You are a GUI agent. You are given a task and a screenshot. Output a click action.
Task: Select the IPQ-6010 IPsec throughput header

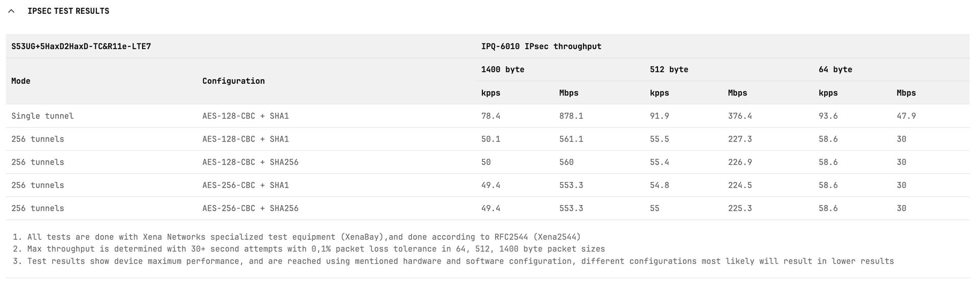pos(541,47)
